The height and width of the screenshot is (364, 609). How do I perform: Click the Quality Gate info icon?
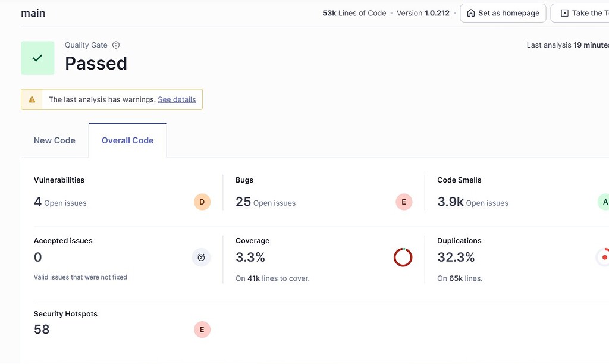pyautogui.click(x=115, y=45)
